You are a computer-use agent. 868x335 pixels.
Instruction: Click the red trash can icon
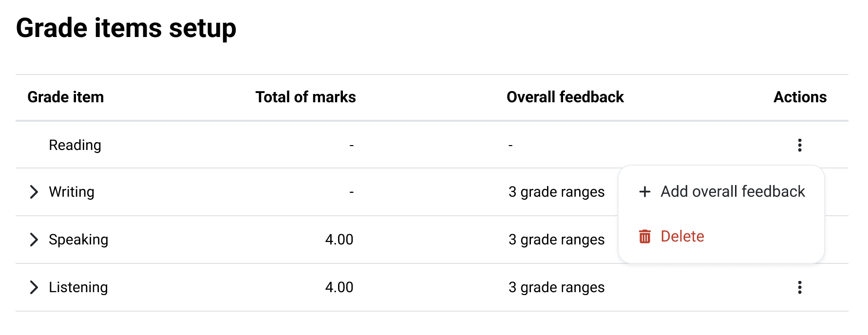tap(644, 237)
